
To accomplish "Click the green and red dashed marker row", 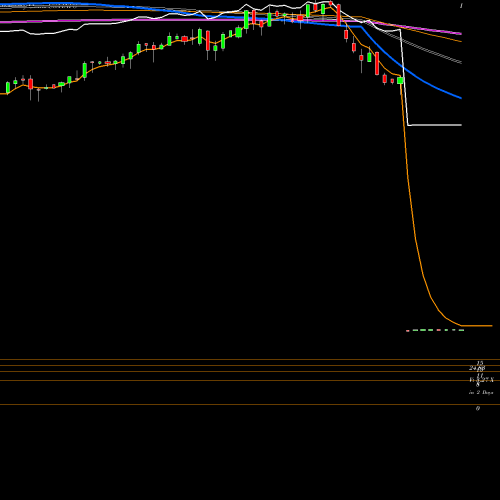I will pos(435,330).
